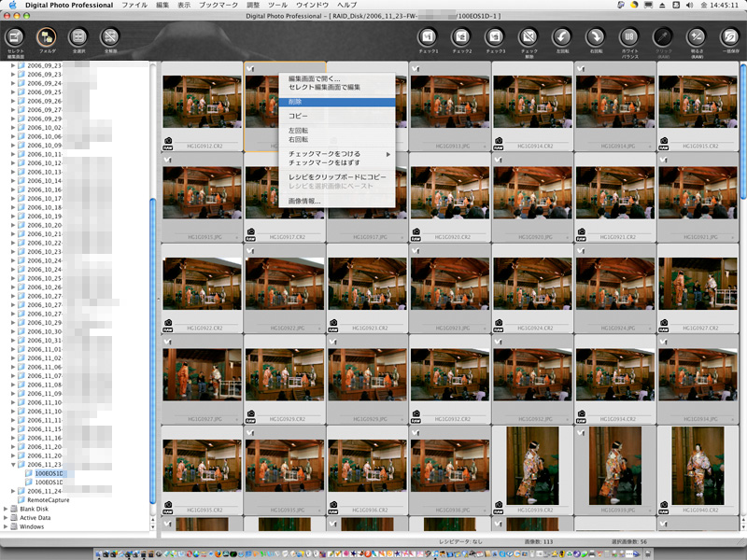The width and height of the screenshot is (747, 560).
Task: Collapse the 2006_11_23 folder
Action: tap(13, 465)
